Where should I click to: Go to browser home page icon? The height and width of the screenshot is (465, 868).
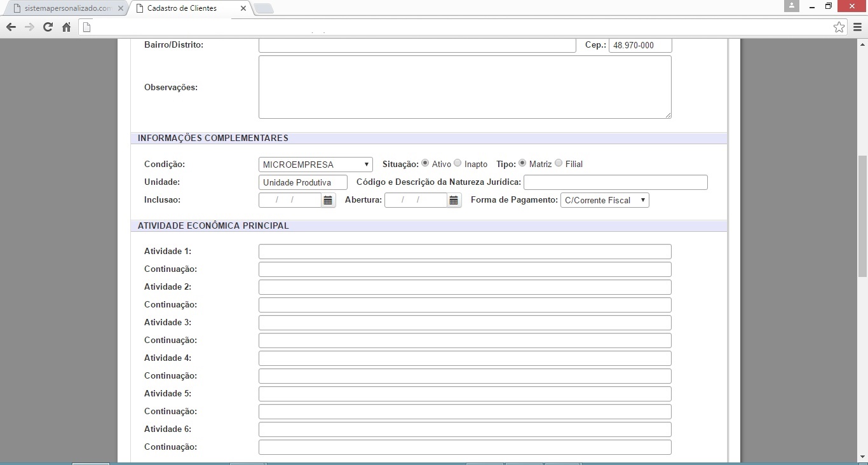[66, 27]
